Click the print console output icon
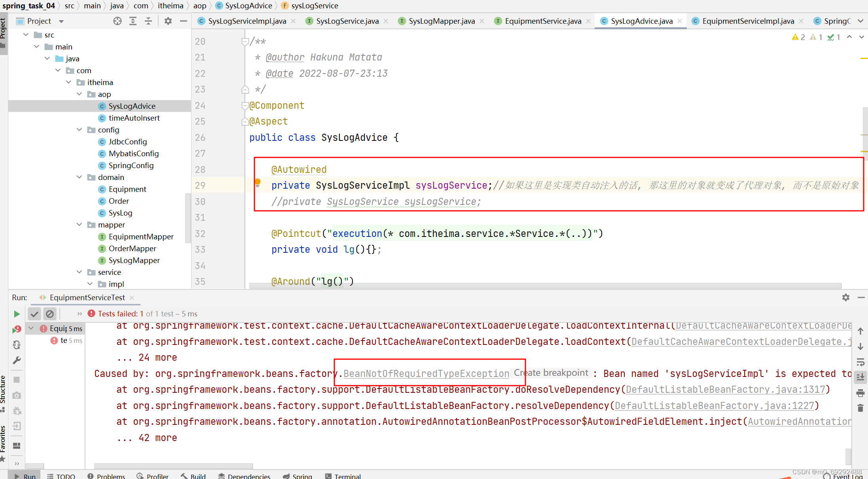868x479 pixels. (x=861, y=393)
